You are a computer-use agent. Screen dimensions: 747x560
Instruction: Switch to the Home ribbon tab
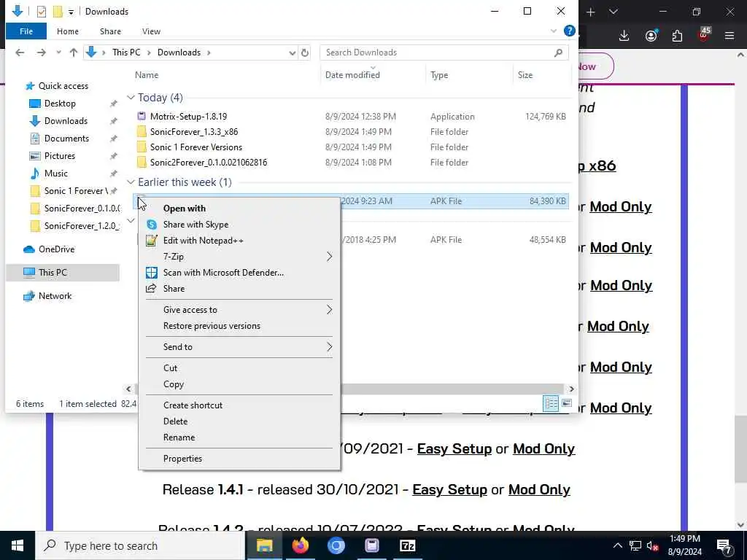pos(68,31)
